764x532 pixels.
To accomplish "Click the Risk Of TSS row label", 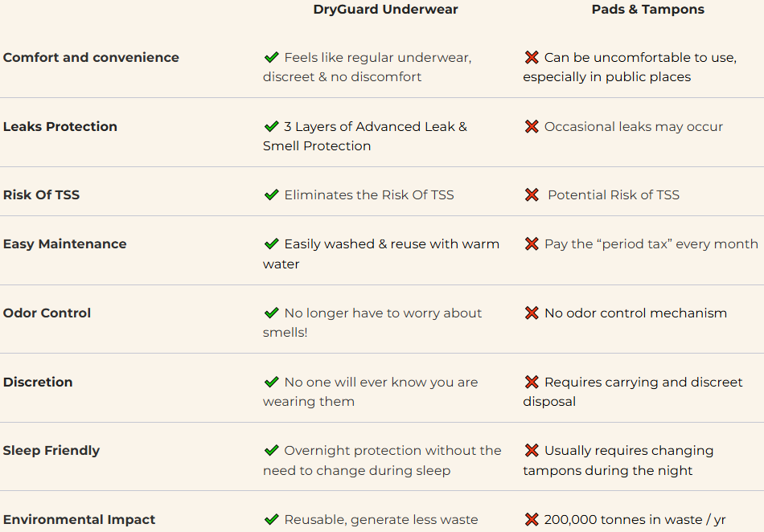I will [x=41, y=194].
